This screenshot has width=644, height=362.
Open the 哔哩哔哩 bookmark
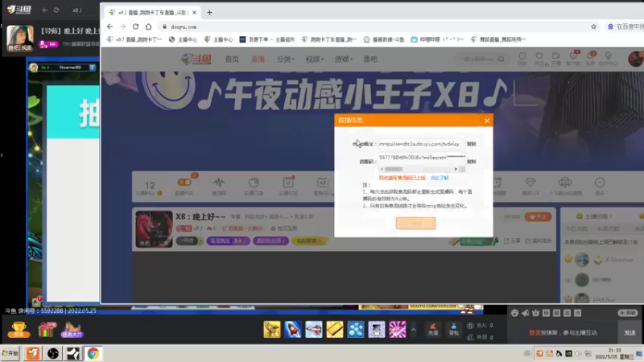[x=437, y=39]
